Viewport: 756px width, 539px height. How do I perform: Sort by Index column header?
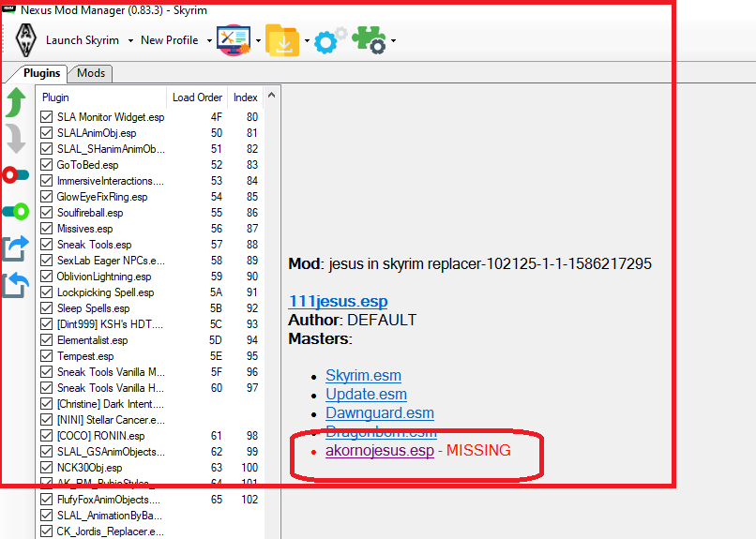(246, 97)
